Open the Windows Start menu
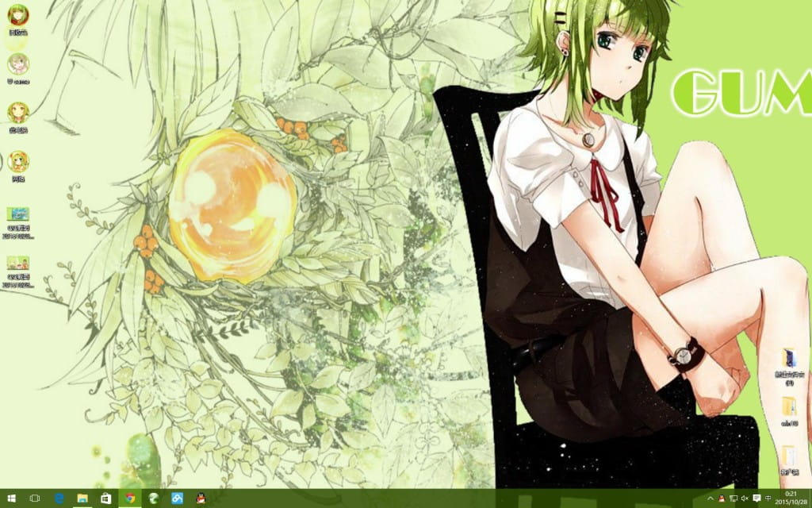Viewport: 812px width, 508px height. (x=11, y=498)
